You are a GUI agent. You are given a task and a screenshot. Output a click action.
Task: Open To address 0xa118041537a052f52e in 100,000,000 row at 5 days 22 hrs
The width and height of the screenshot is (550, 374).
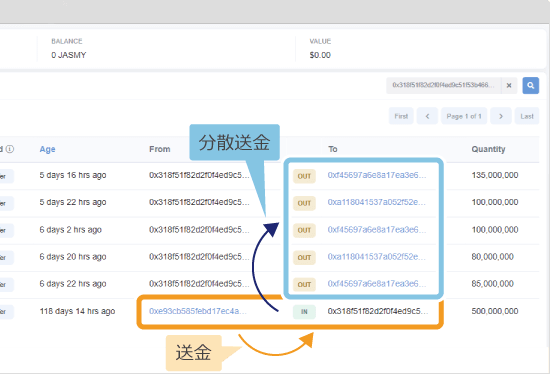(377, 202)
